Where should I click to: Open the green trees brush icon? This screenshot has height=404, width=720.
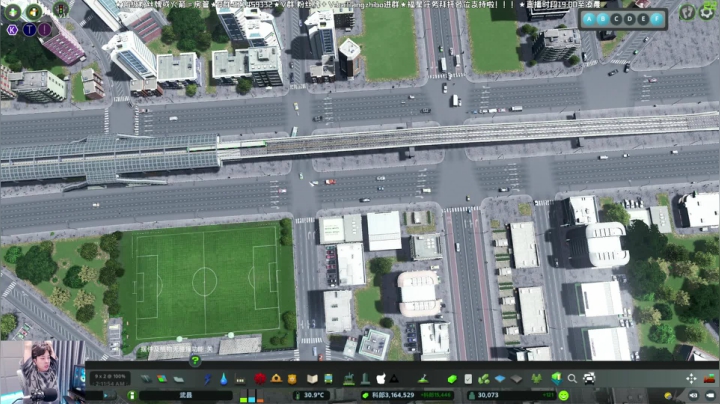536,379
